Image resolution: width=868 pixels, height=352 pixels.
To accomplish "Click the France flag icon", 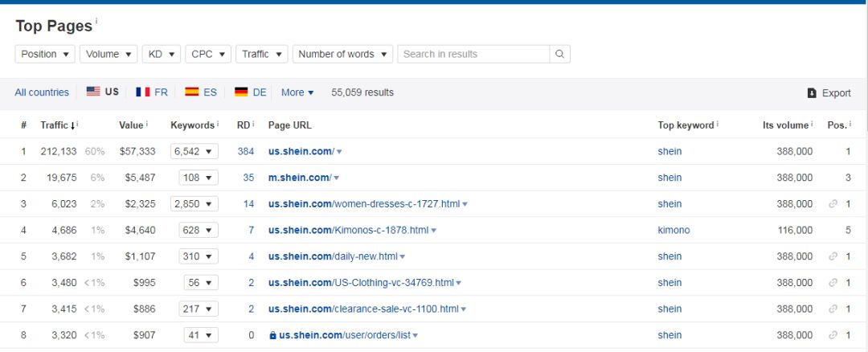I will pyautogui.click(x=143, y=92).
